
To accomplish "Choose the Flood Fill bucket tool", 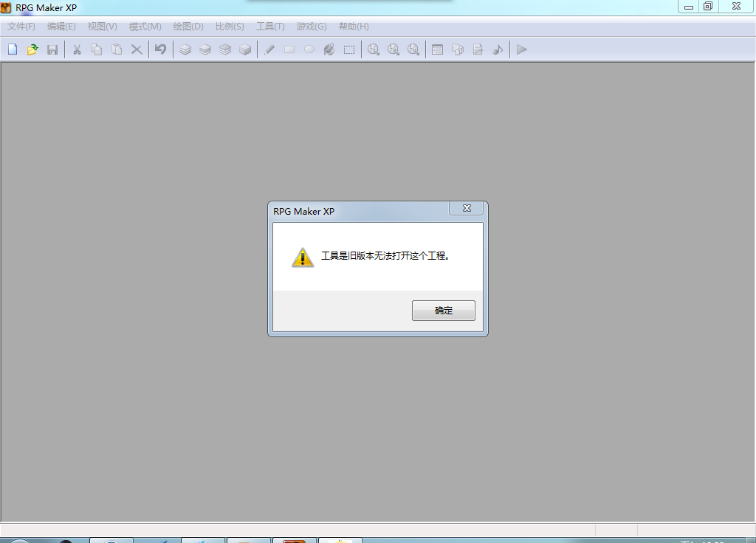I will point(329,49).
